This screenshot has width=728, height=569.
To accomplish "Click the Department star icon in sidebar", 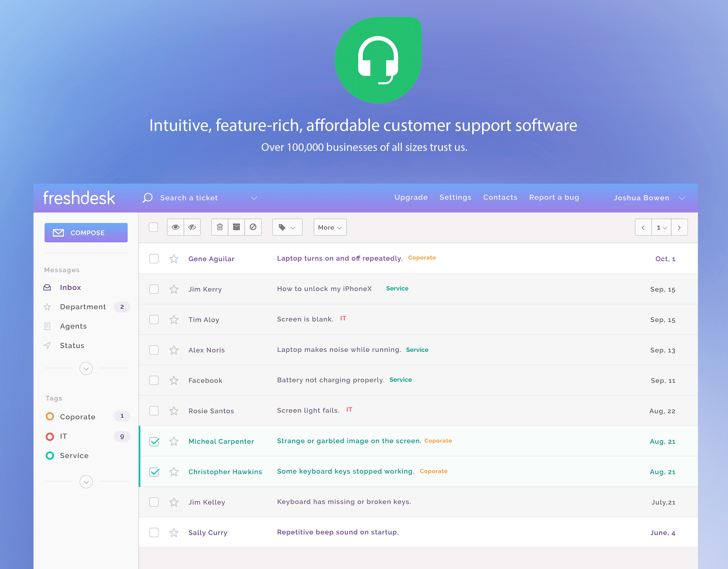I will [x=47, y=307].
